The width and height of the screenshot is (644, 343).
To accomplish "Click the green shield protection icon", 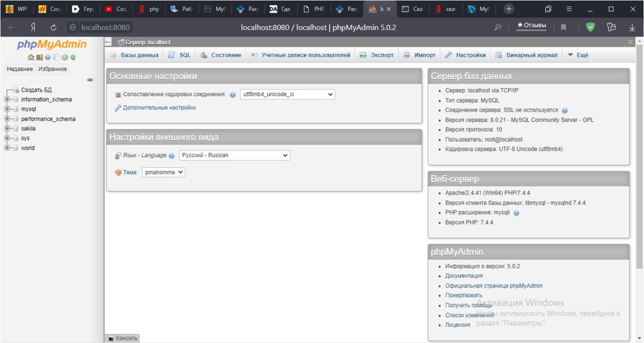I will pos(591,28).
